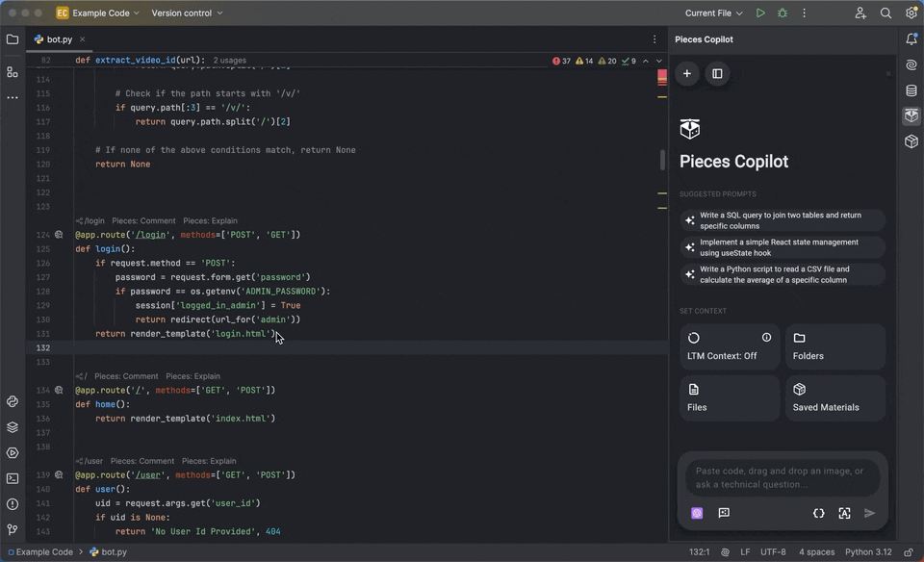The height and width of the screenshot is (562, 924).
Task: Select SQL query join tables suggested prompt
Action: click(782, 220)
